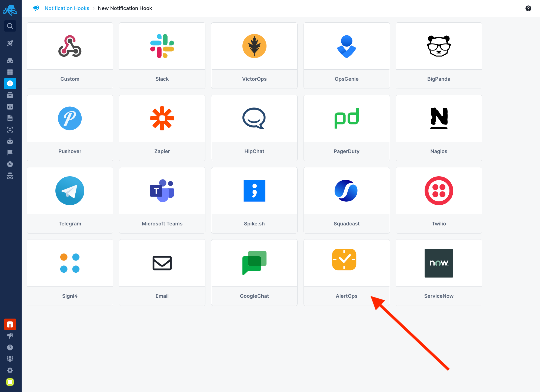
Task: Open the team members sidebar icon
Action: (10, 359)
